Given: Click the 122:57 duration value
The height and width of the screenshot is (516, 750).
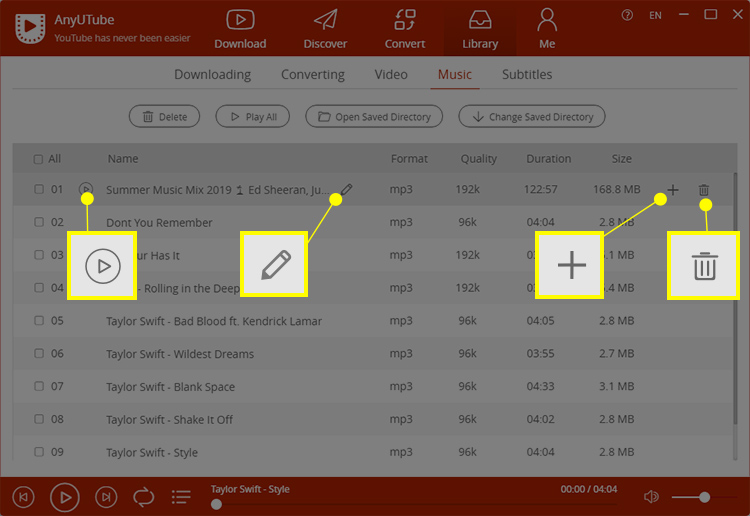Looking at the screenshot, I should coord(540,189).
